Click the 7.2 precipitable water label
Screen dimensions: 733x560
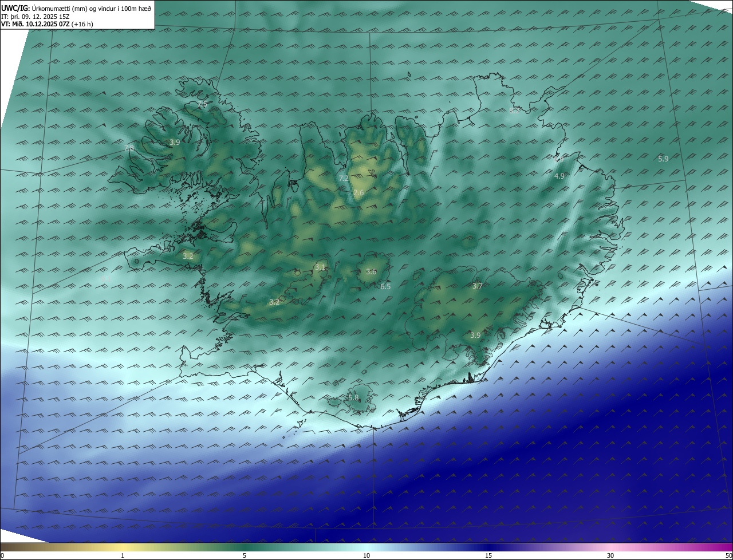pyautogui.click(x=344, y=179)
